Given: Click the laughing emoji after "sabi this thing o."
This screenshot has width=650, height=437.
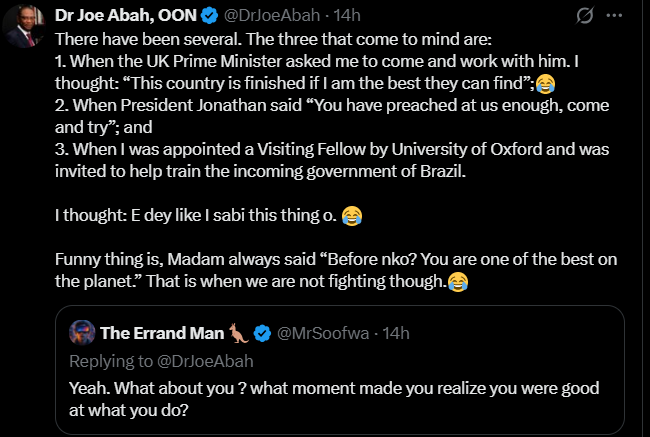Looking at the screenshot, I should (352, 215).
